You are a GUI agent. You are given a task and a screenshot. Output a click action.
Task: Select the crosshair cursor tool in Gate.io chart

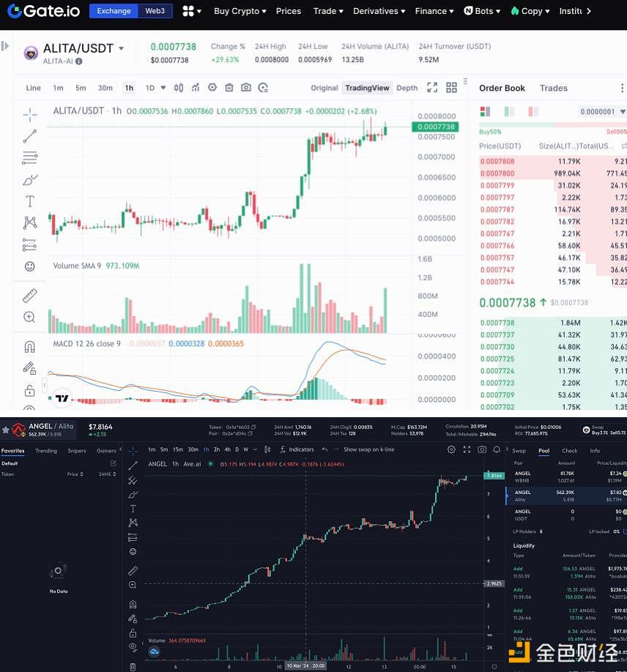(30, 114)
